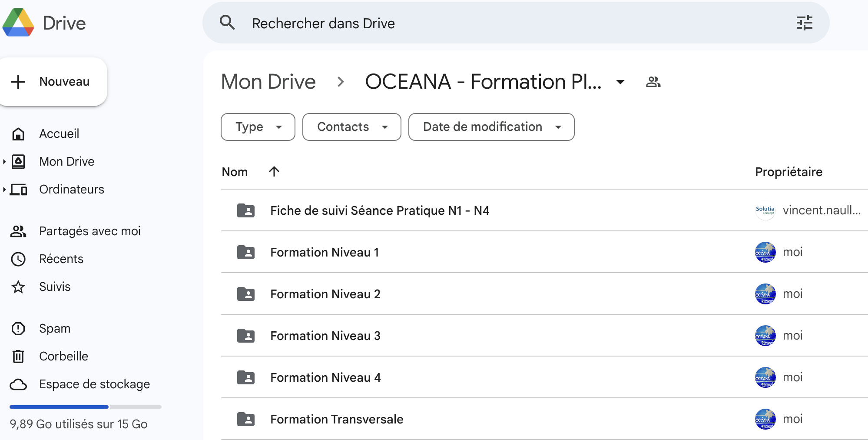This screenshot has width=868, height=440.
Task: Click 'moi' owner on Formation Niveau 1 row
Action: (x=792, y=252)
